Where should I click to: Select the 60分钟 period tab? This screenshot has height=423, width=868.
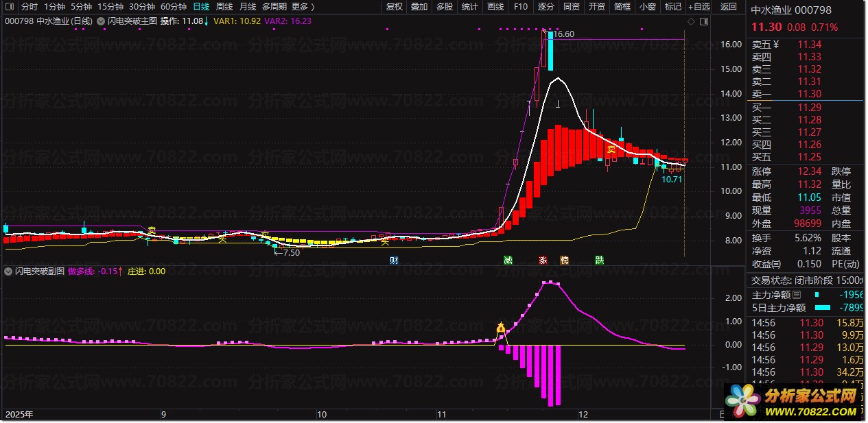[x=174, y=7]
